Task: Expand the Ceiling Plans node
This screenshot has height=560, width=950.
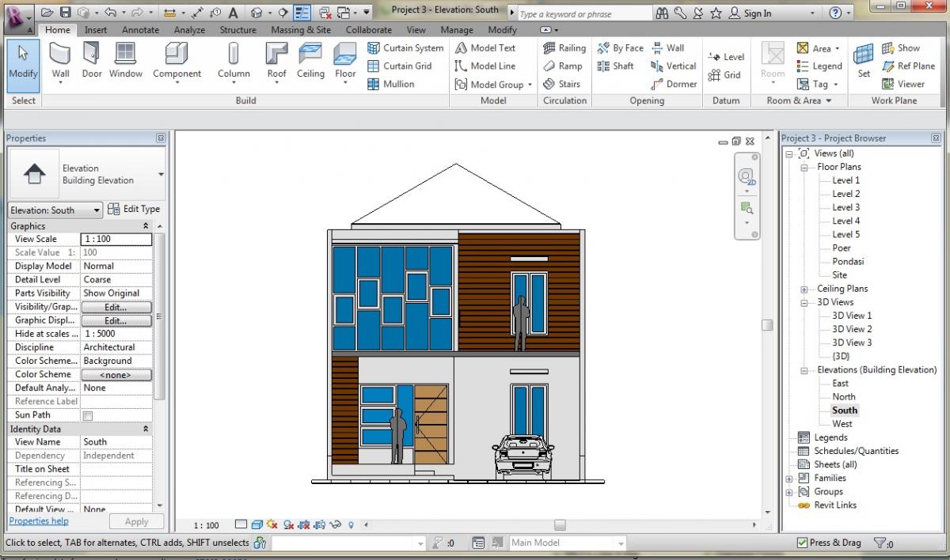Action: point(804,288)
